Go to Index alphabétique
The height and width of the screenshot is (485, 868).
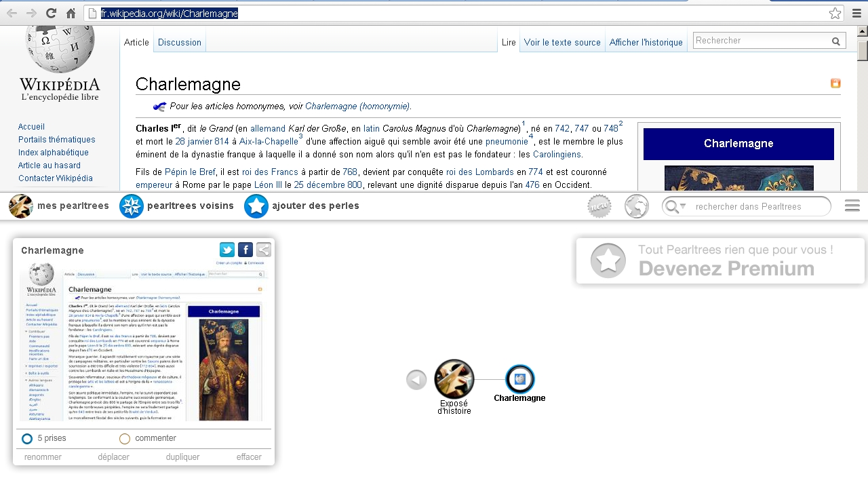(54, 153)
